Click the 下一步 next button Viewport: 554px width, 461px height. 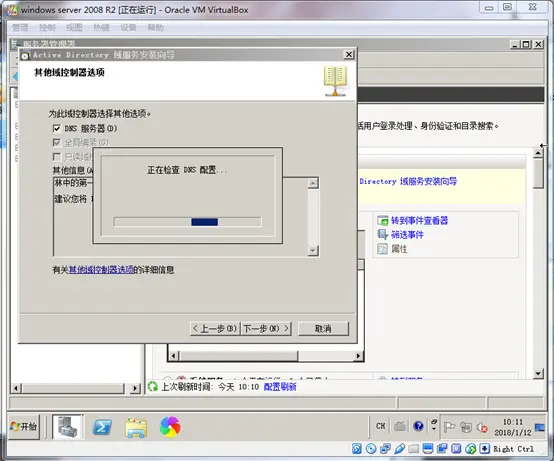pyautogui.click(x=266, y=329)
